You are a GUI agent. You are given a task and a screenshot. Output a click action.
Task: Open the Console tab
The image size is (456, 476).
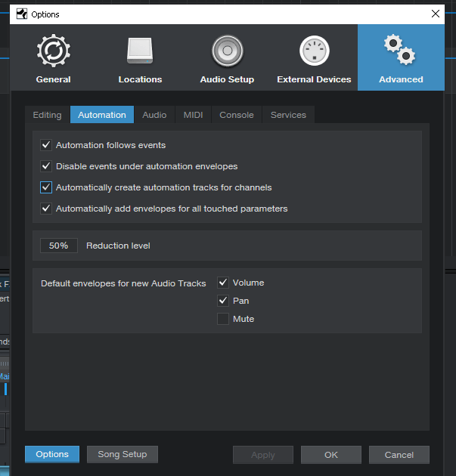point(237,115)
